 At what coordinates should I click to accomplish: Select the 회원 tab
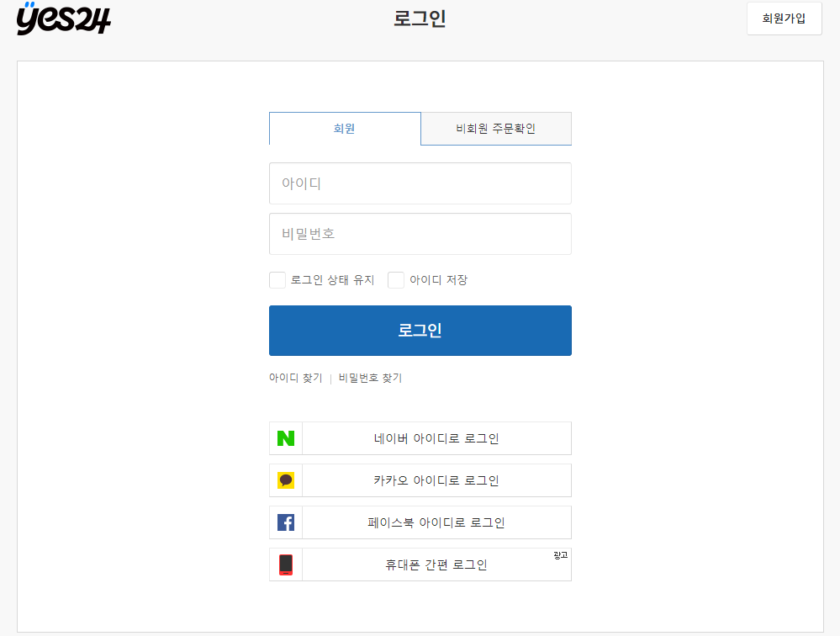[x=345, y=128]
